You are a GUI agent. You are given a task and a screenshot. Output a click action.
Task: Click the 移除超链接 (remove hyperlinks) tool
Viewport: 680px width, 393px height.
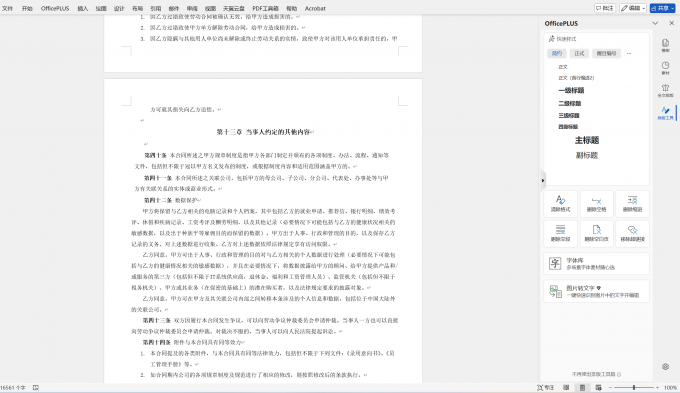pos(632,233)
